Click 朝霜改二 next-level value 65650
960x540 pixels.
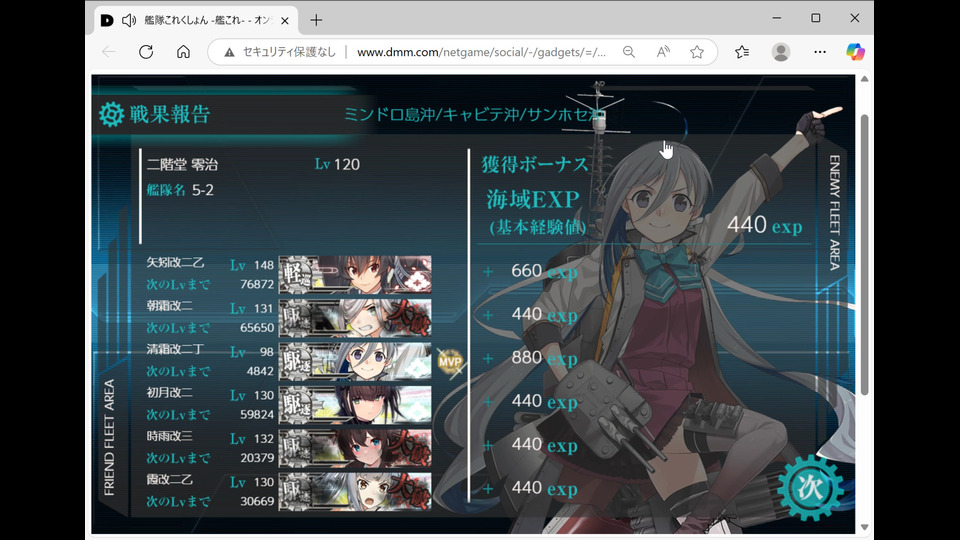pyautogui.click(x=257, y=328)
